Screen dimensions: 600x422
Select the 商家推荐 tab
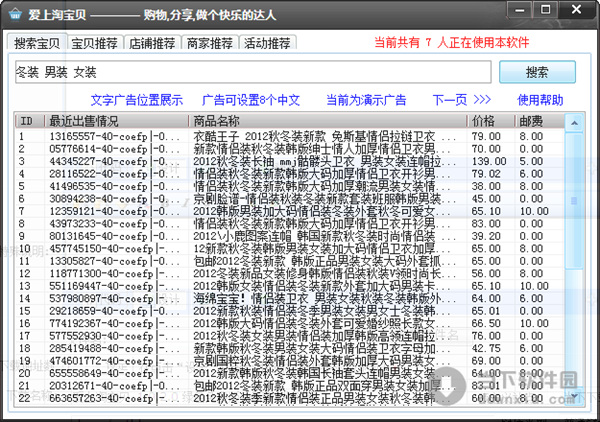pos(210,43)
